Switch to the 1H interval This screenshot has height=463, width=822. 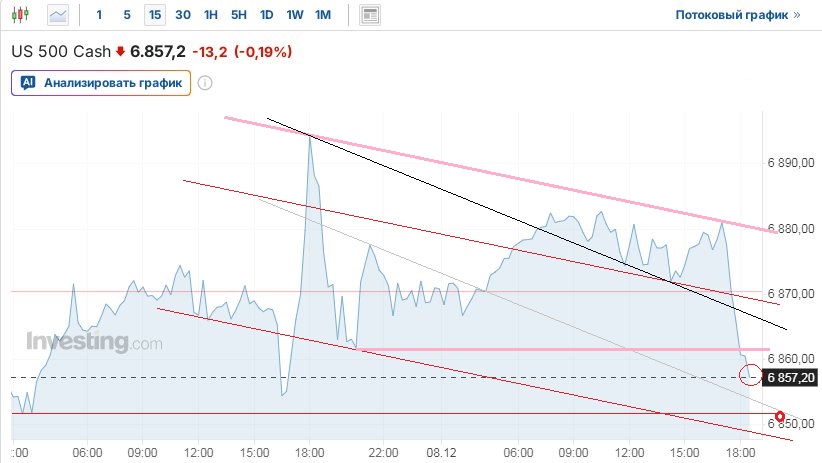coord(210,15)
